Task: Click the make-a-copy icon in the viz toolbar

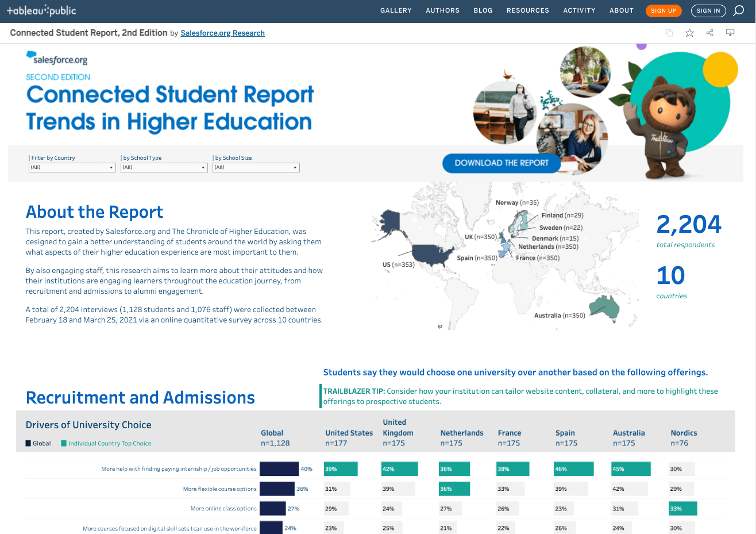Action: pos(669,33)
